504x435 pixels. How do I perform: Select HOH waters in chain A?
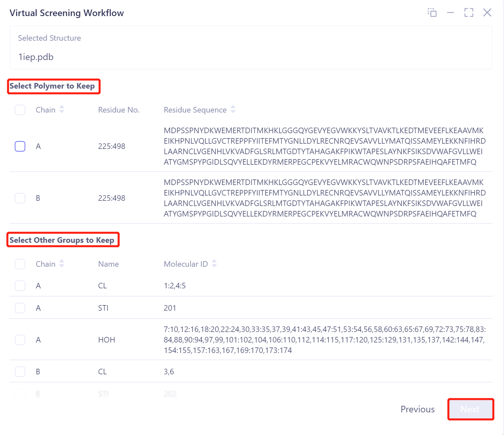pyautogui.click(x=20, y=340)
